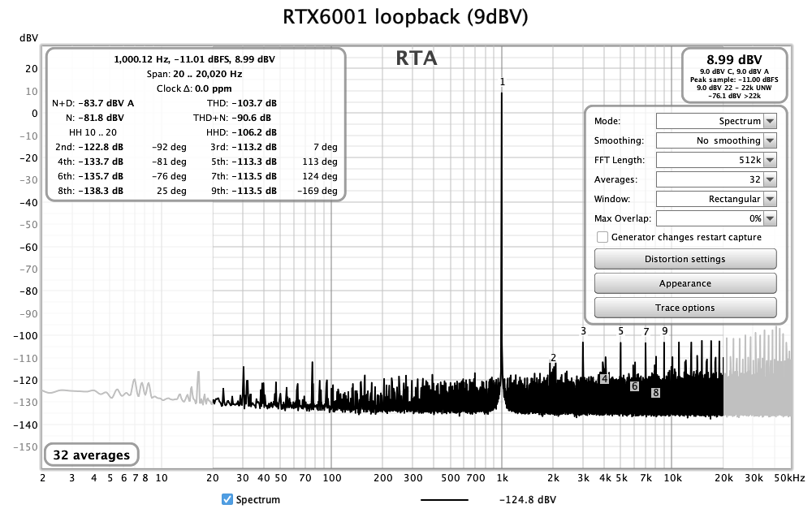Click the 8.99 dBV level readout
Image resolution: width=812 pixels, height=513 pixels.
pos(734,59)
